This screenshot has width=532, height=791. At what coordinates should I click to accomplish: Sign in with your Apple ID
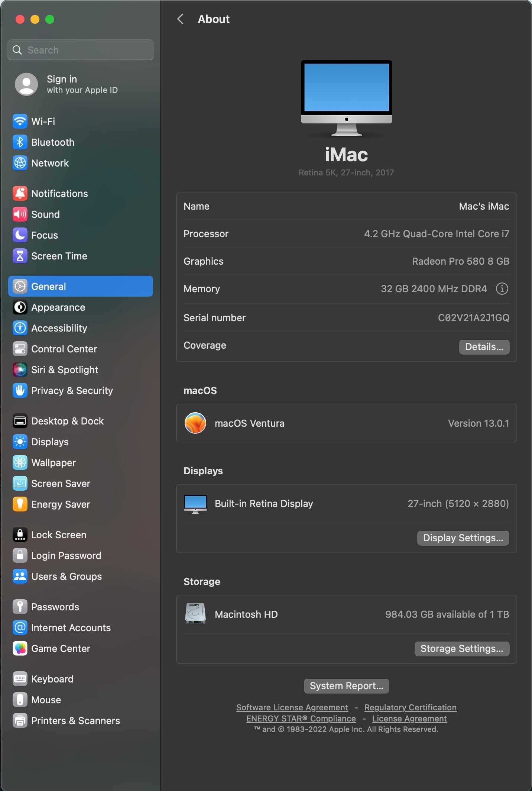click(x=81, y=84)
